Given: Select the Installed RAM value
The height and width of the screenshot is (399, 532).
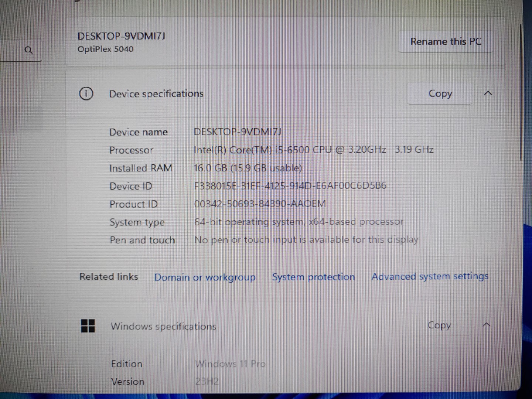Looking at the screenshot, I should (x=248, y=168).
